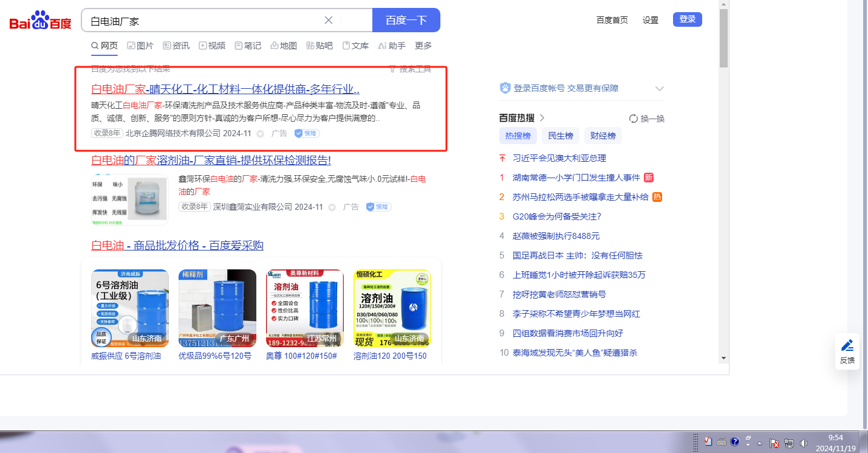Click the on-screen keyboard tray icon
Screen dimensions: 868x453
[x=721, y=442]
